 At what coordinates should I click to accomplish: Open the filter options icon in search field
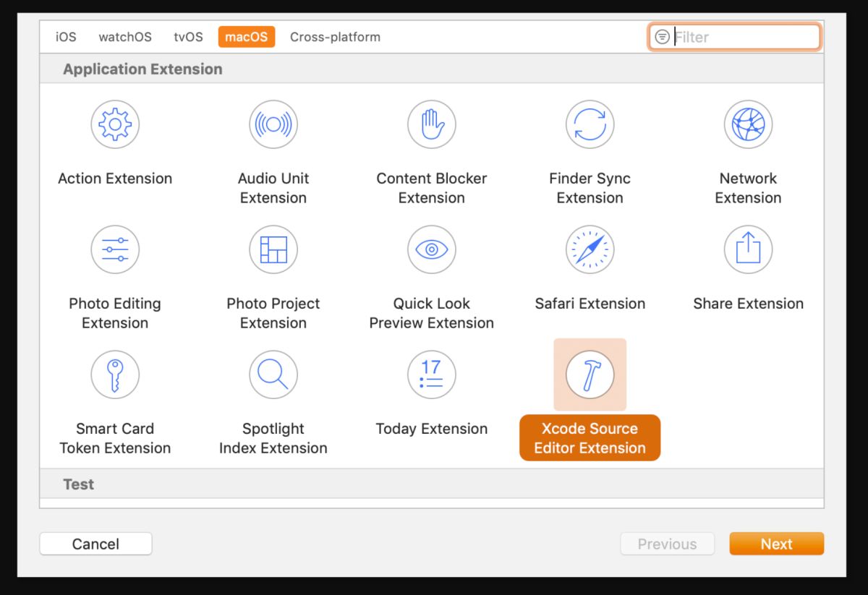coord(662,37)
